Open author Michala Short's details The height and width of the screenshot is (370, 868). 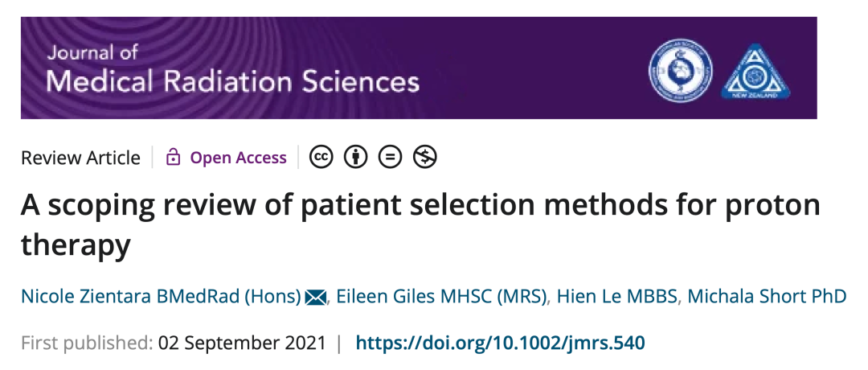[x=767, y=296]
